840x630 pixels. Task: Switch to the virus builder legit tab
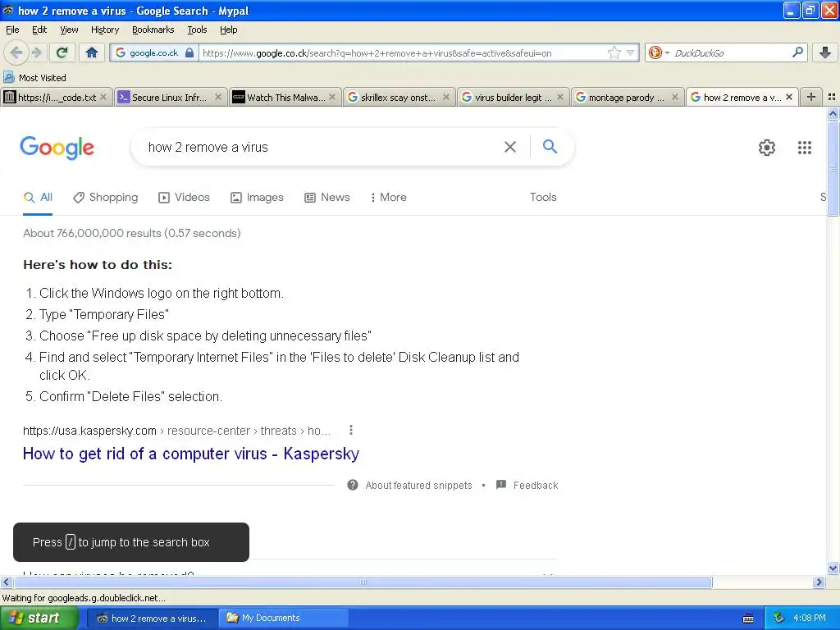click(x=514, y=97)
